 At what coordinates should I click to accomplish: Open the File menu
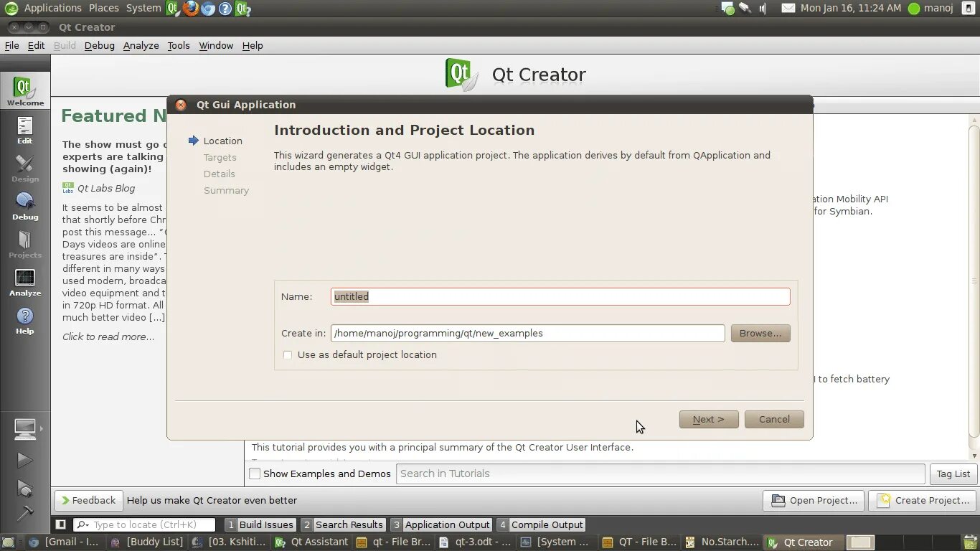[12, 45]
